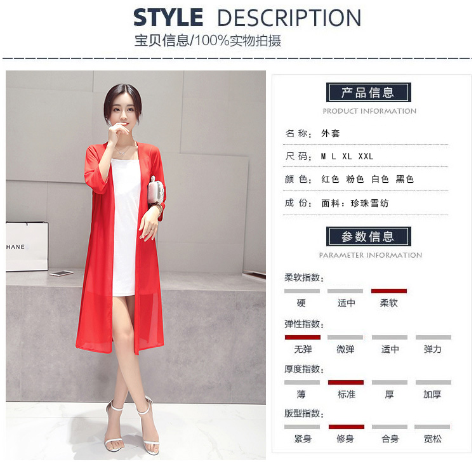This screenshot has height=464, width=476.
Task: Select the gray bar above 硬
Action: click(302, 291)
